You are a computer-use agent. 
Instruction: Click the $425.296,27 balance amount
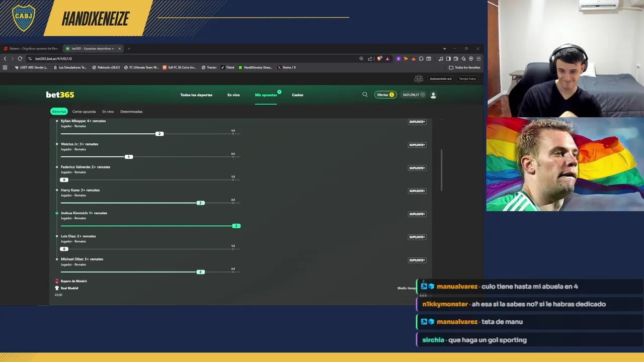411,95
